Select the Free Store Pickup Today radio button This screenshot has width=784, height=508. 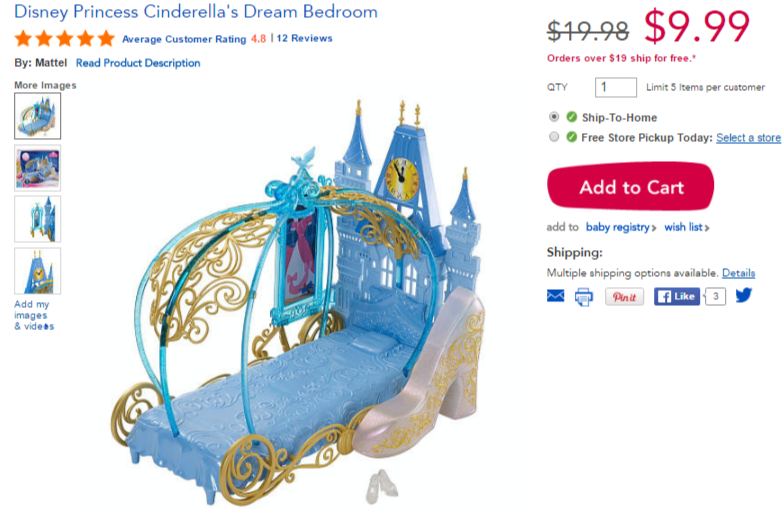point(554,136)
